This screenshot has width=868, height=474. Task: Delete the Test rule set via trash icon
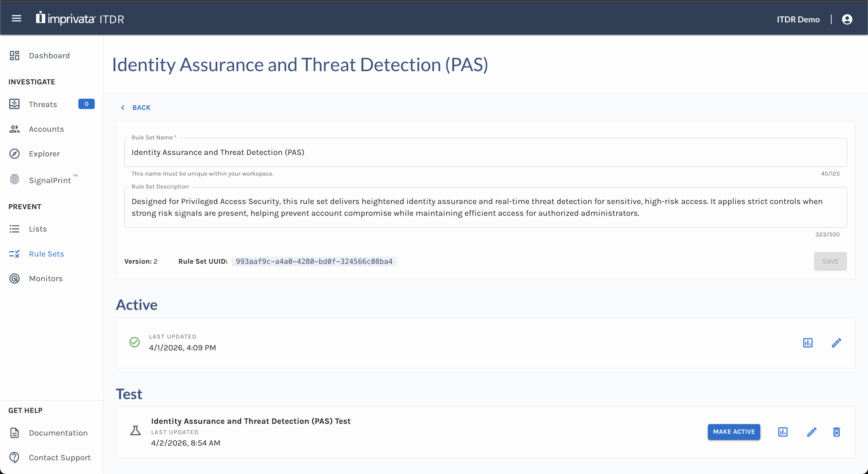point(836,432)
